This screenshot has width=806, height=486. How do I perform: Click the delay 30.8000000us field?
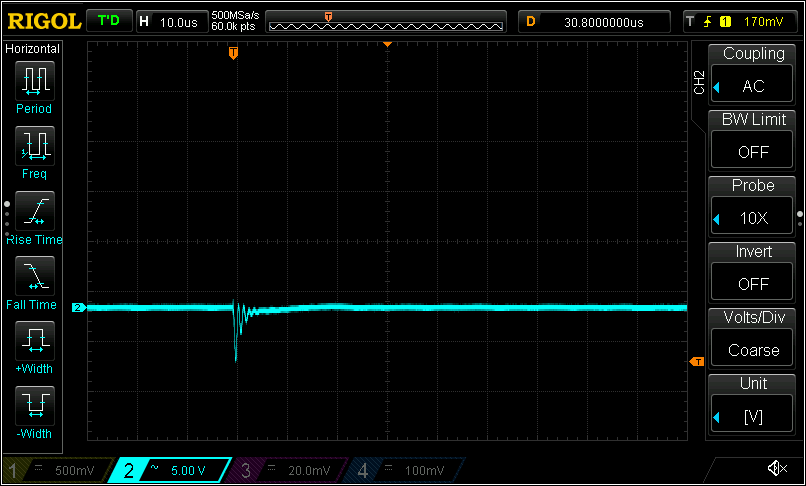[x=594, y=22]
